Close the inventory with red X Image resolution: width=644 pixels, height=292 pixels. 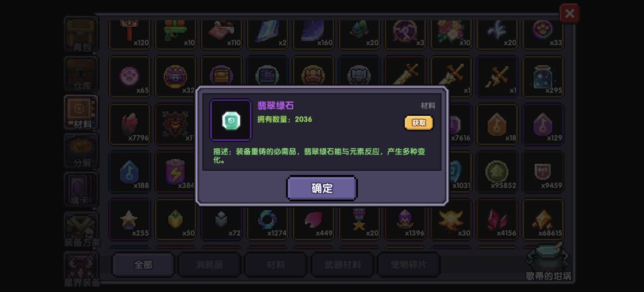pos(569,14)
